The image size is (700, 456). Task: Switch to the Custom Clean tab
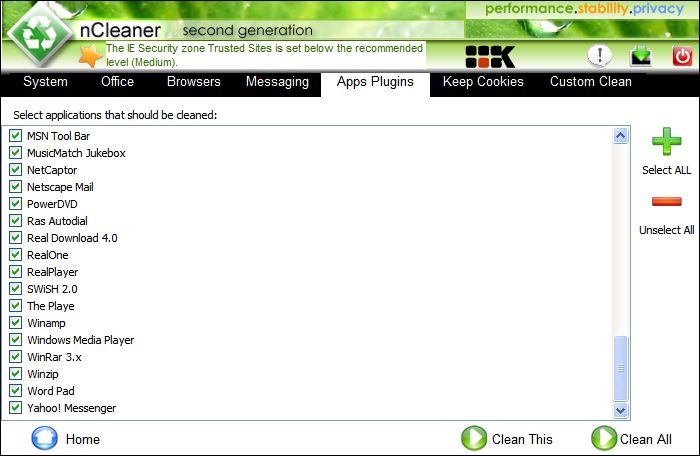[x=591, y=82]
